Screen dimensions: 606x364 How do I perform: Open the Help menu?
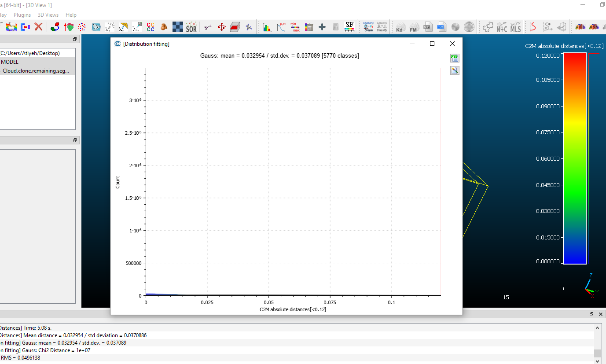point(71,15)
